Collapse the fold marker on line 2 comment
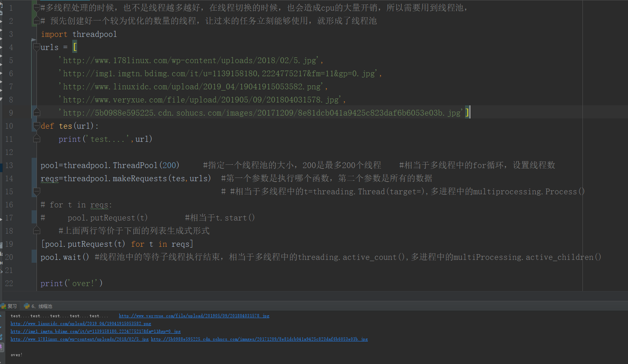The width and height of the screenshot is (628, 364). (37, 21)
